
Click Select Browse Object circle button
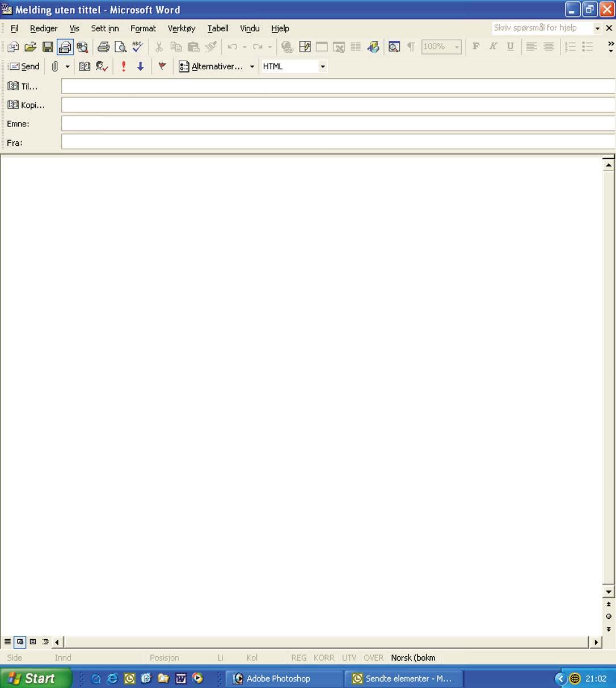tap(609, 617)
